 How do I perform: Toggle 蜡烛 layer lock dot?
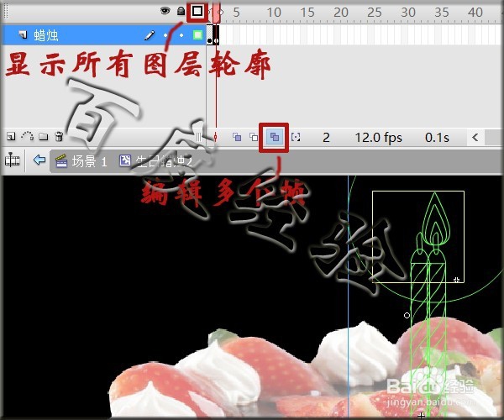coord(181,35)
